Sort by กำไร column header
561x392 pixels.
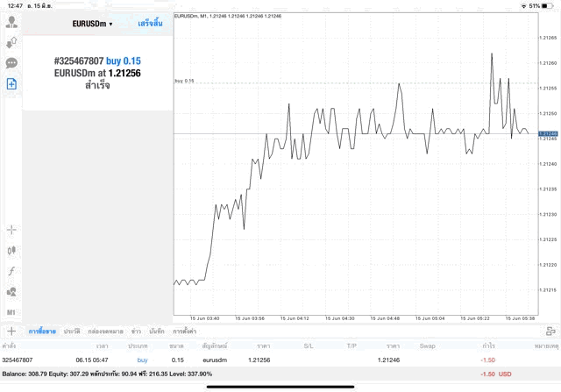[489, 346]
